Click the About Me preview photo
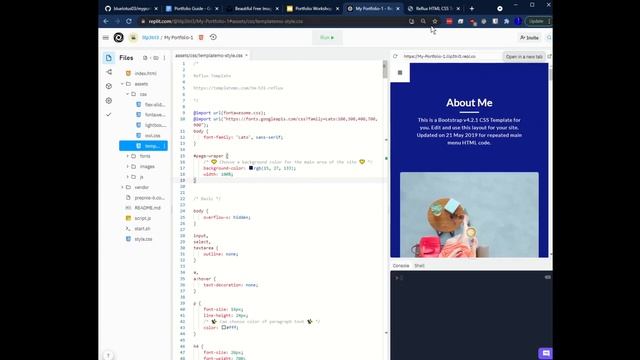Image resolution: width=640 pixels, height=360 pixels. [469, 215]
